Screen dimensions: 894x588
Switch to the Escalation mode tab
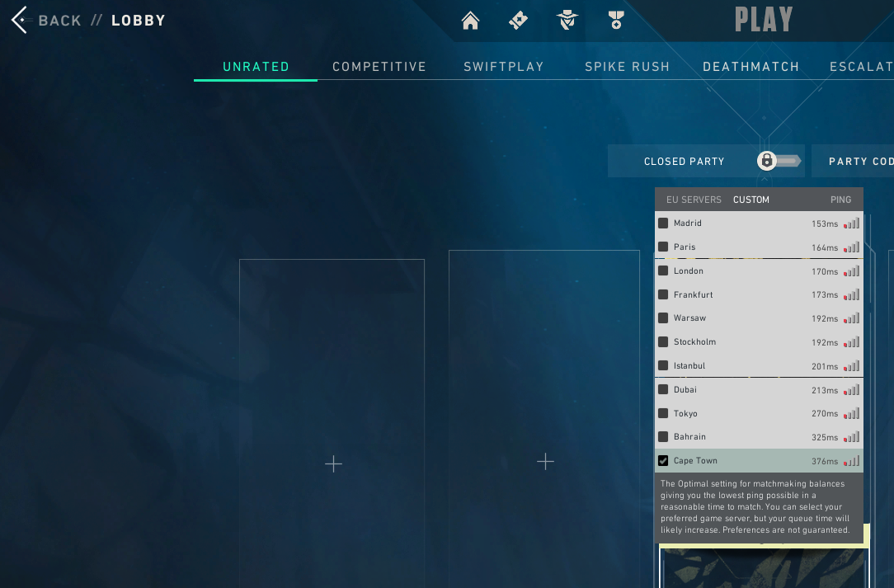pyautogui.click(x=862, y=67)
